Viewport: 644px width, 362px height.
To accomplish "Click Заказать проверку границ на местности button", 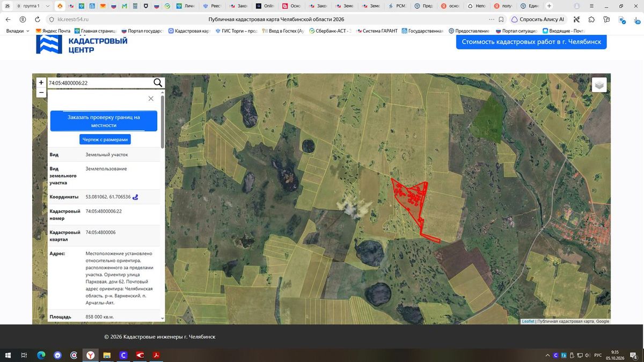I will 104,121.
